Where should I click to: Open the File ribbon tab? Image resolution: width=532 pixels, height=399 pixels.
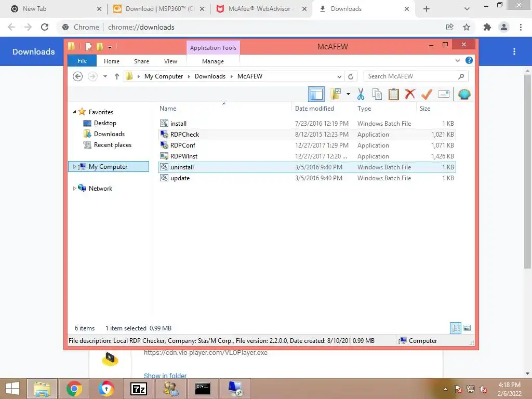(82, 61)
